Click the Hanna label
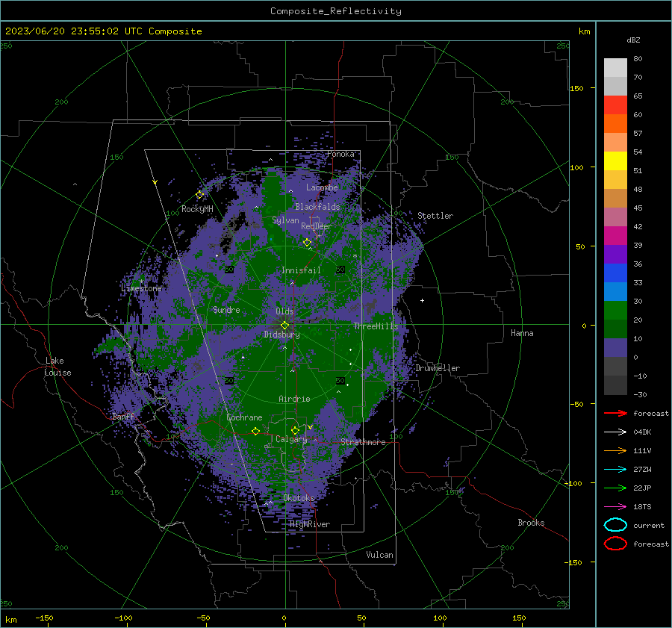Screen dimensions: 672x628 click(522, 333)
